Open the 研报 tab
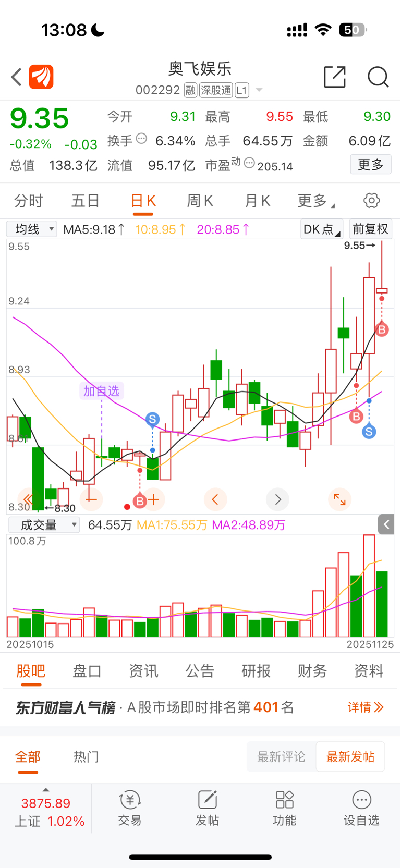 (256, 671)
